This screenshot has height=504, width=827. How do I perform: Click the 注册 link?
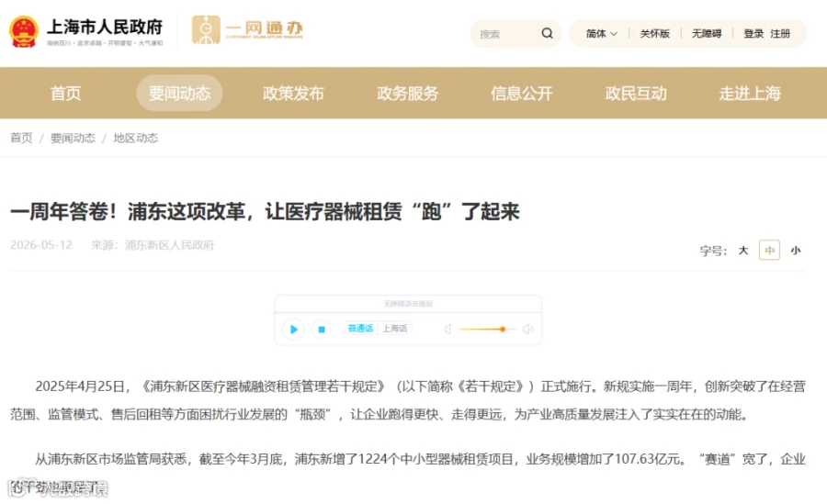tap(780, 34)
